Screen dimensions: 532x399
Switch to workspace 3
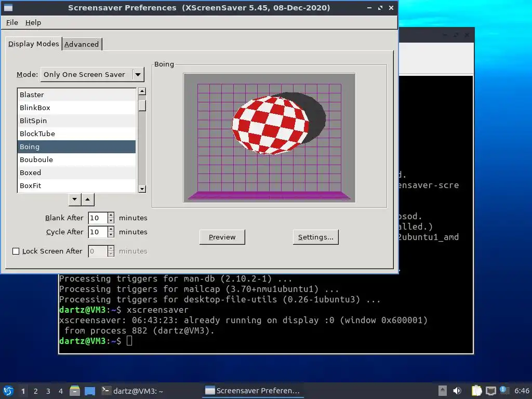tap(48, 391)
